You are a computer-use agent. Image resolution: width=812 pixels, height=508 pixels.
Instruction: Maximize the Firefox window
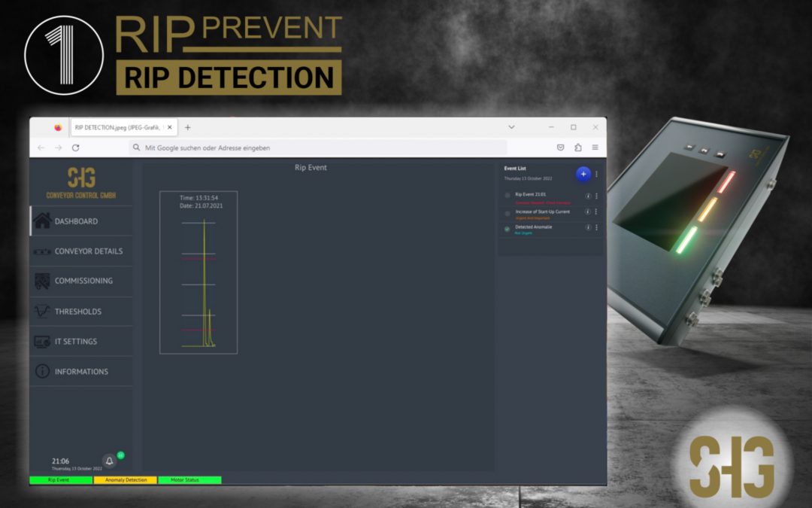(x=573, y=127)
